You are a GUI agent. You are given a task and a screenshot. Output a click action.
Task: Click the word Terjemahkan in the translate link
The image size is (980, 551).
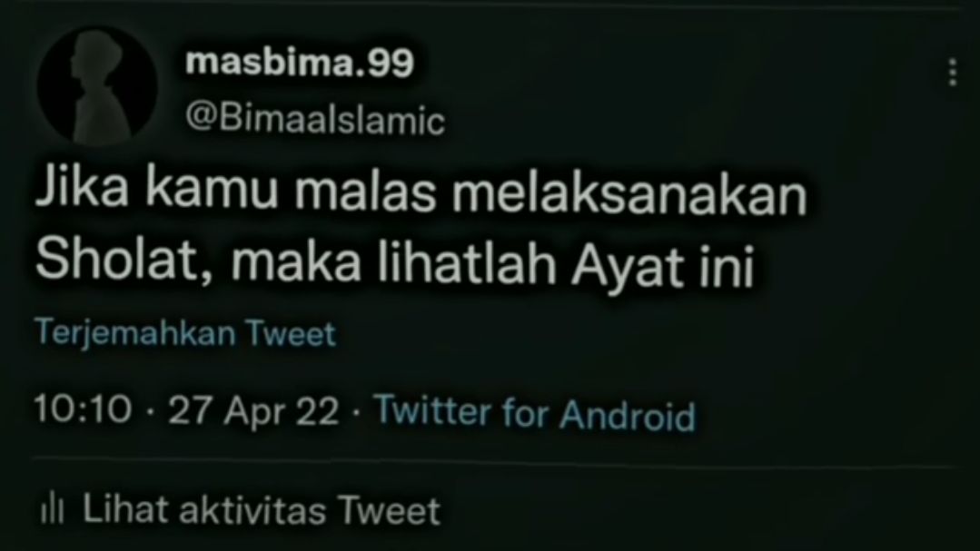click(135, 332)
